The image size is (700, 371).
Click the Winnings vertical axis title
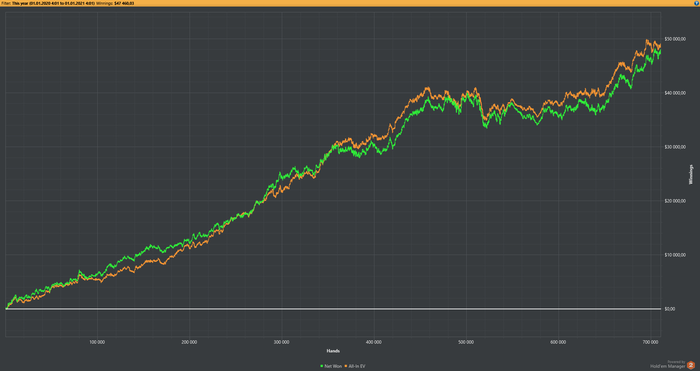pyautogui.click(x=692, y=175)
